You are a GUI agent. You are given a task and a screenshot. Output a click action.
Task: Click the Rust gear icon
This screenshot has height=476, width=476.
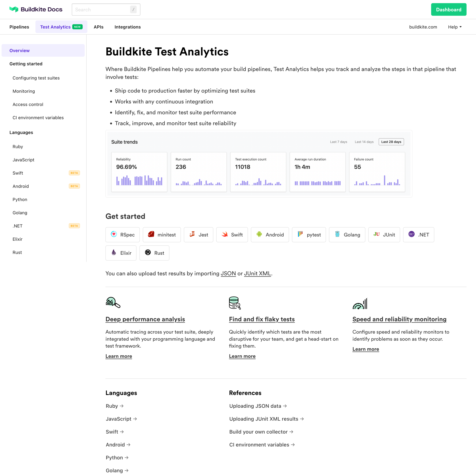tap(148, 252)
